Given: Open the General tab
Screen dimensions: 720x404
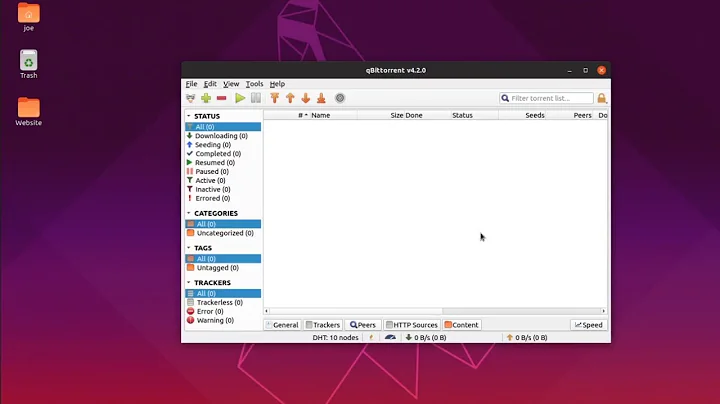Looking at the screenshot, I should [282, 325].
